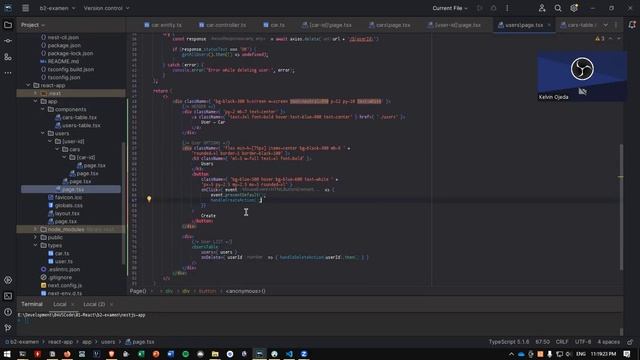Show more tool windows ellipsis
This screenshot has height=360, width=640.
[8, 73]
